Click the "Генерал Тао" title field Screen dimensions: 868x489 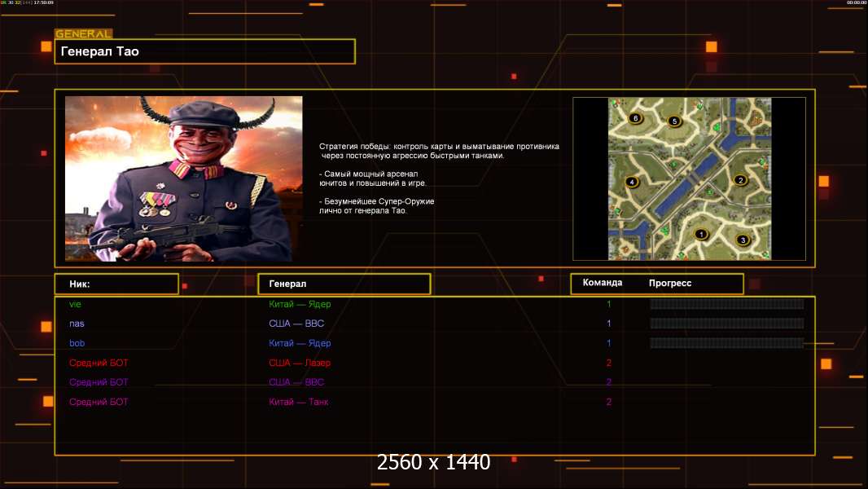tap(205, 51)
